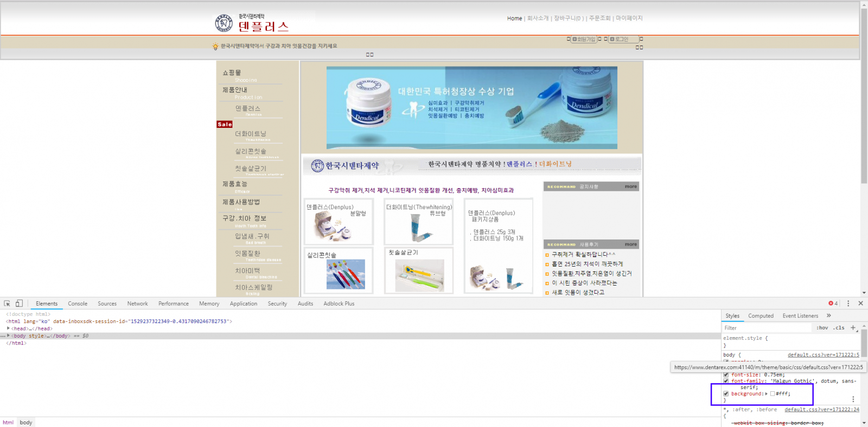This screenshot has height=427, width=868.
Task: Focus the styles Filter input field
Action: pos(768,328)
